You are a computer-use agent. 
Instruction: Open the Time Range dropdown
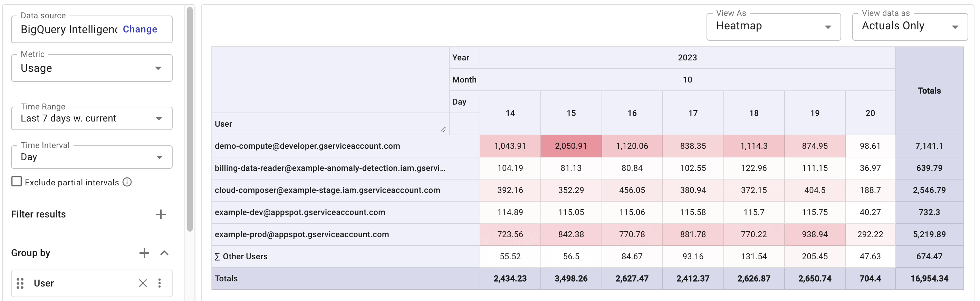92,118
